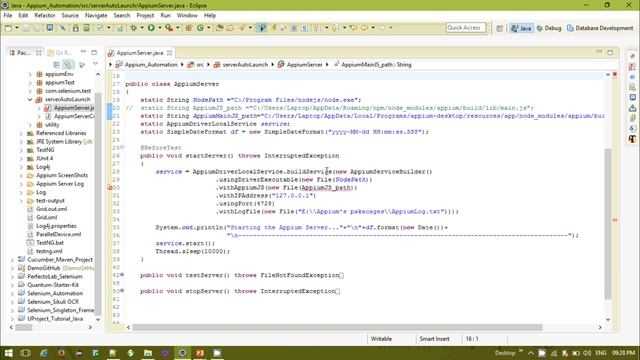
Task: Click the Run Last Tool external tools icon
Action: [169, 28]
